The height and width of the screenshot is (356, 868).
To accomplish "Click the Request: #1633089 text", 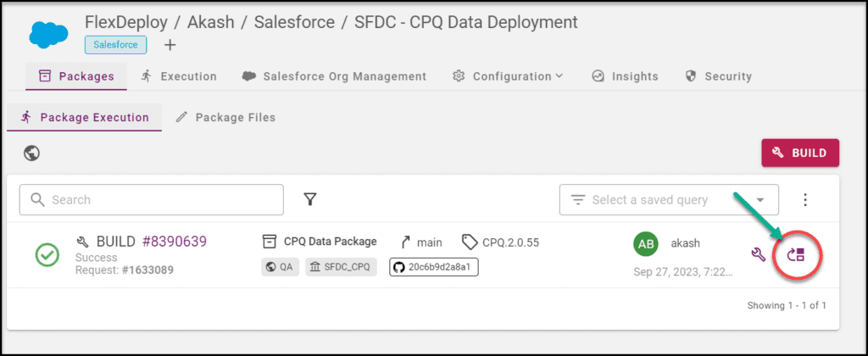I will pos(125,270).
